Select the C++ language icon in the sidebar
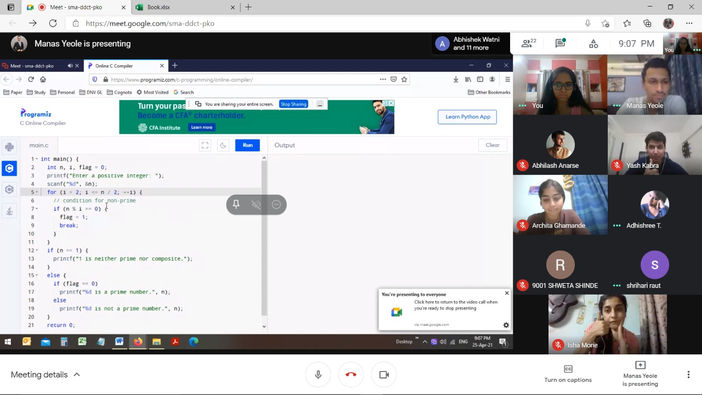 coord(9,189)
